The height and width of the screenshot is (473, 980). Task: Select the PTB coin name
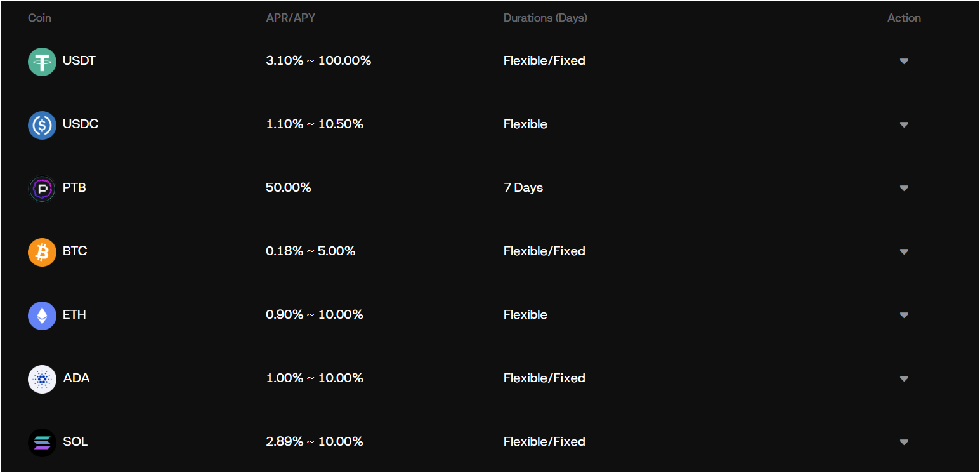tap(74, 188)
